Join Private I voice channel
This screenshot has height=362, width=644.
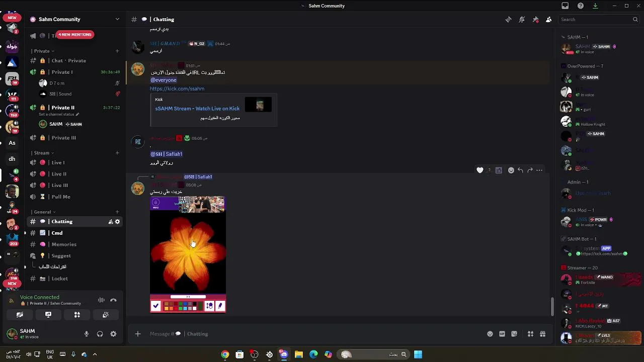click(x=75, y=72)
